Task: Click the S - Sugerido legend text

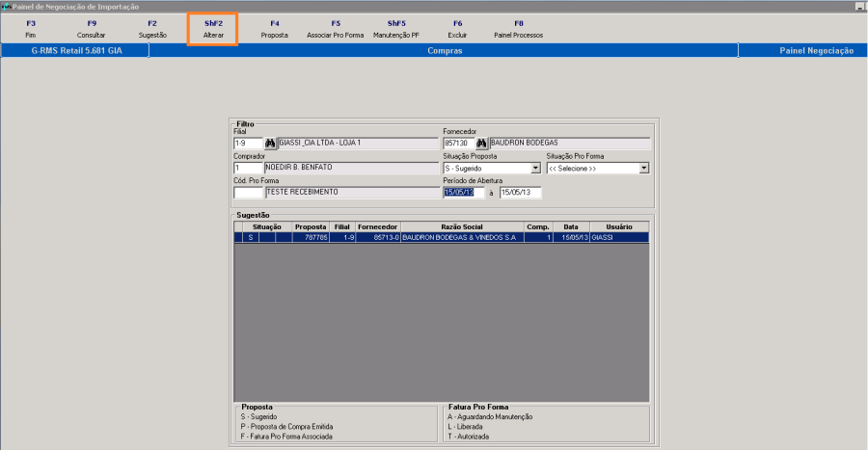Action: click(x=259, y=417)
